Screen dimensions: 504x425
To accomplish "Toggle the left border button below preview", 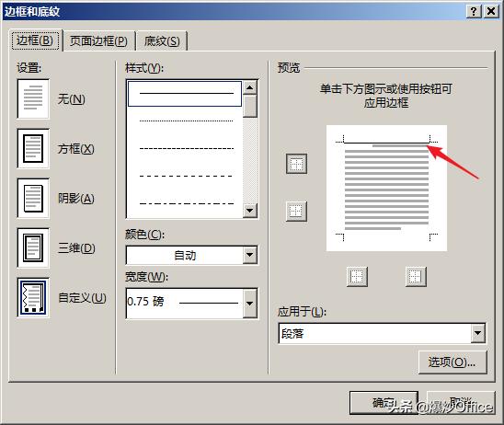I will click(x=357, y=276).
